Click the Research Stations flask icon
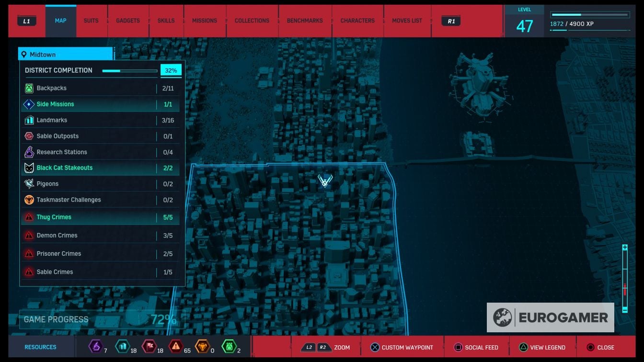The height and width of the screenshot is (362, 644). click(29, 152)
